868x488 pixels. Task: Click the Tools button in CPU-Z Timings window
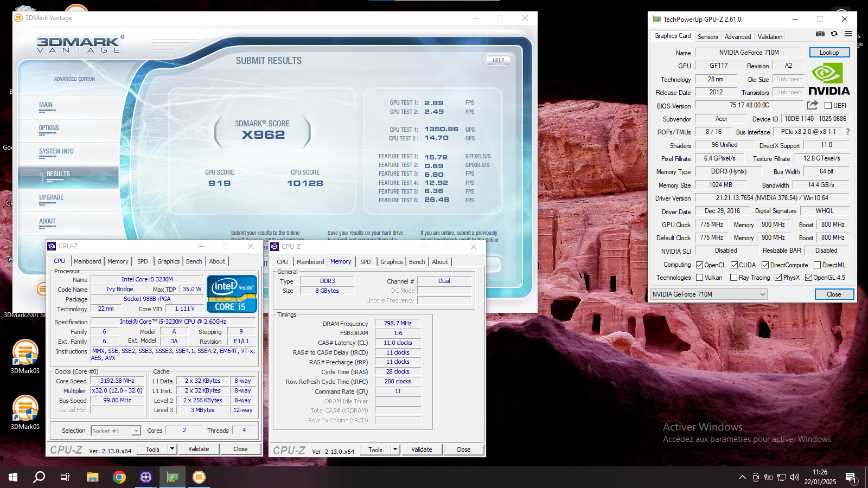[x=375, y=450]
